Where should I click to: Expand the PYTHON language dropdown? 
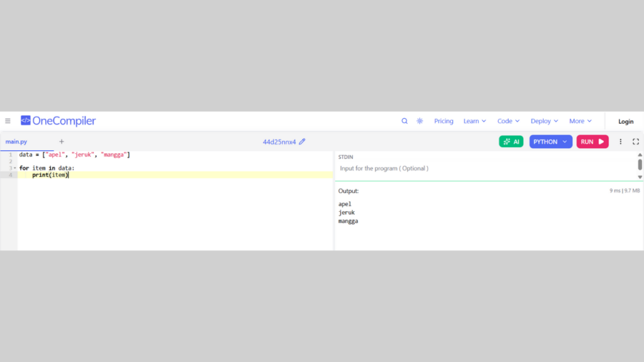550,142
